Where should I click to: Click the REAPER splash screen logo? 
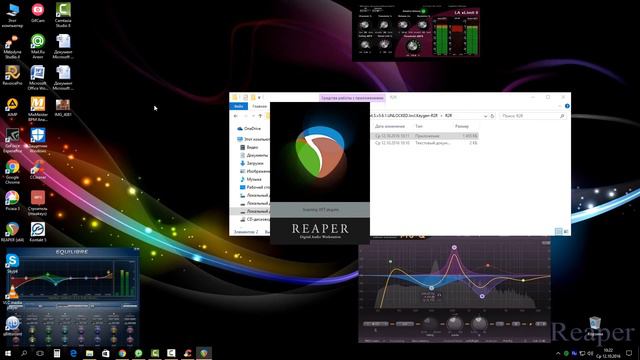[x=320, y=152]
